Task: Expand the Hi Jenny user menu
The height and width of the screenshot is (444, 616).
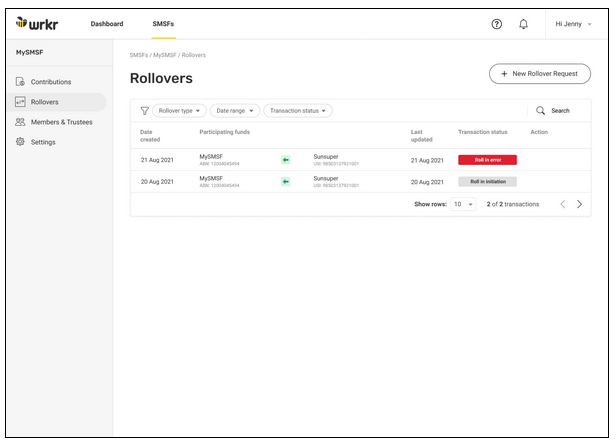Action: click(x=573, y=24)
